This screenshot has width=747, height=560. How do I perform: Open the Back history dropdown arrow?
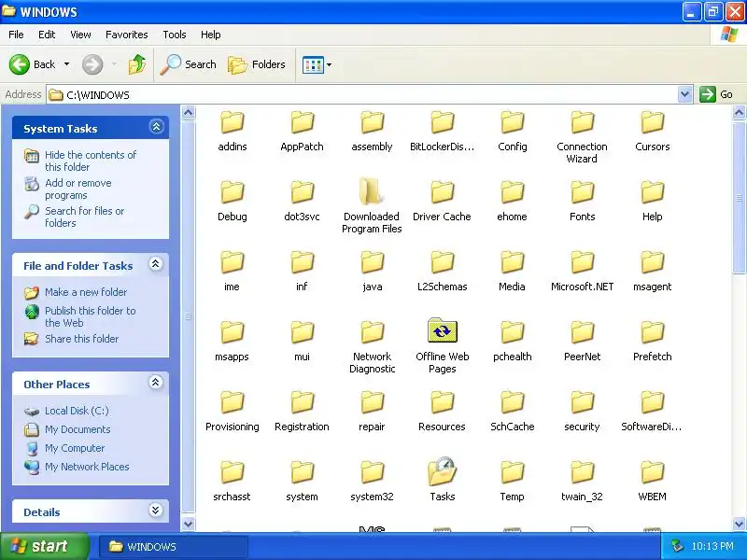coord(66,64)
